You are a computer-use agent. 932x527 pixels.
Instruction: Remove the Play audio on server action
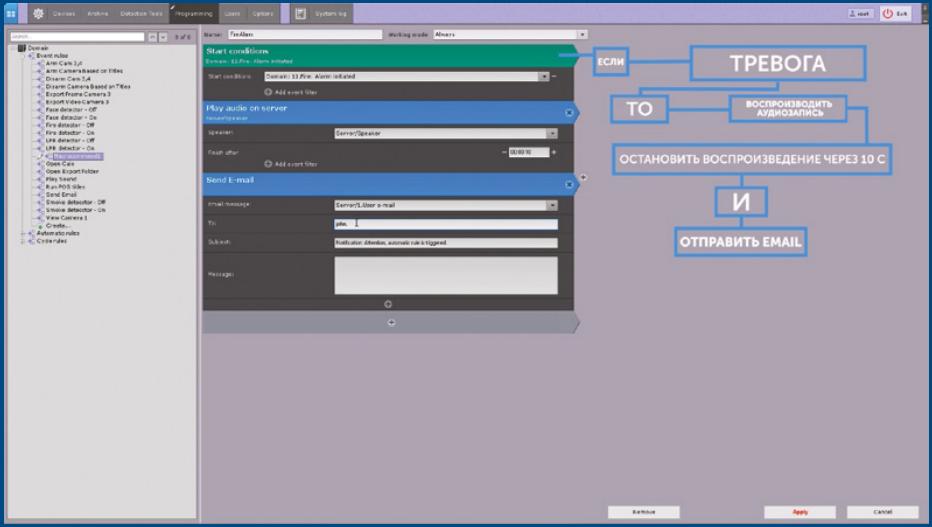(x=569, y=112)
